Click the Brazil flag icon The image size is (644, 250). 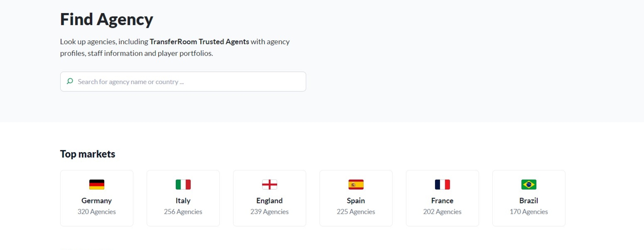[x=529, y=185]
